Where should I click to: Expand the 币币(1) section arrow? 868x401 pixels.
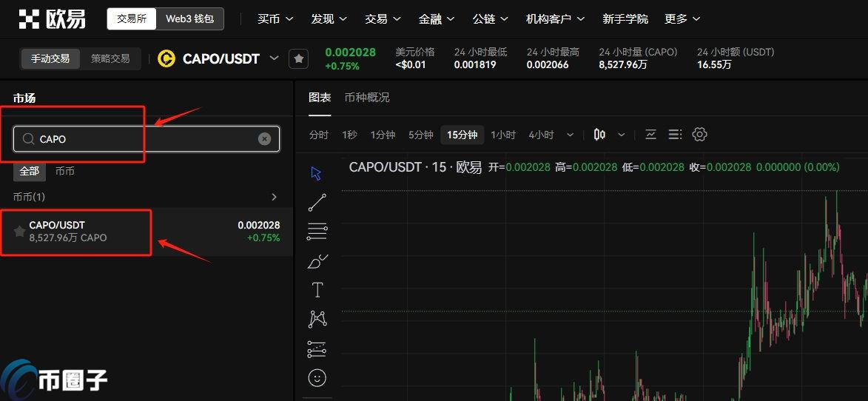pyautogui.click(x=274, y=197)
